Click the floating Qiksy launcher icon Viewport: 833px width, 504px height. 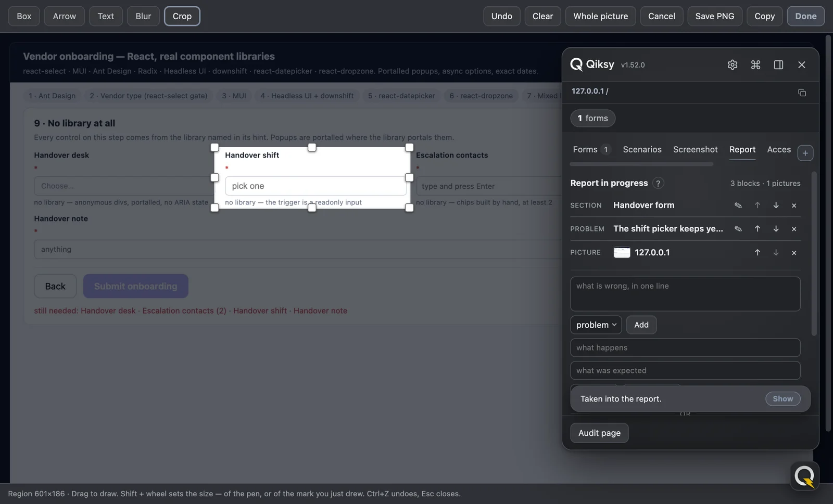pos(805,476)
